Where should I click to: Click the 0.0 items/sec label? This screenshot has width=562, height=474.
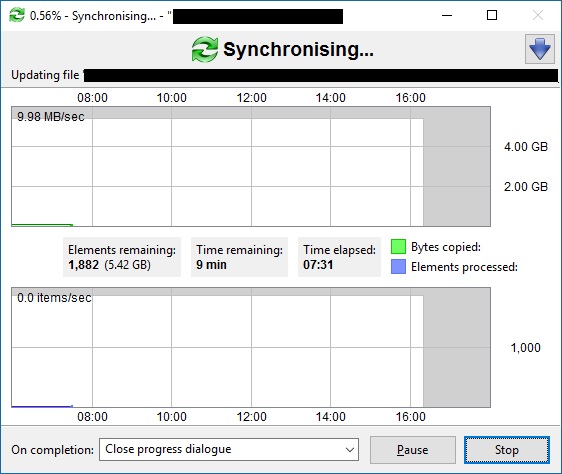[x=54, y=298]
